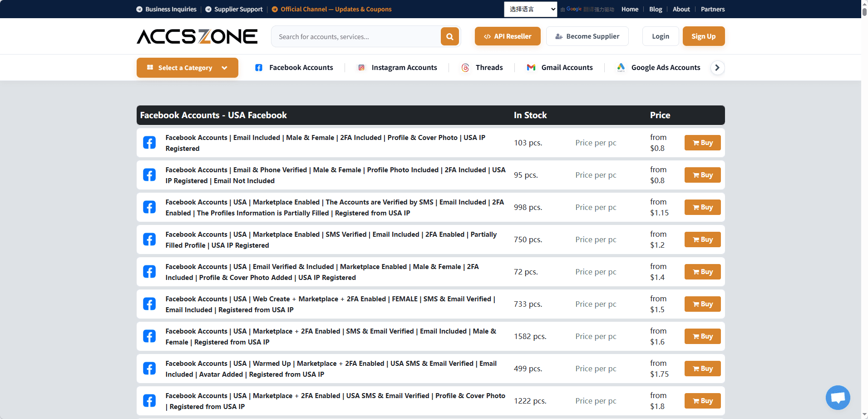868x419 pixels.
Task: Click the Threads icon in category bar
Action: point(465,68)
